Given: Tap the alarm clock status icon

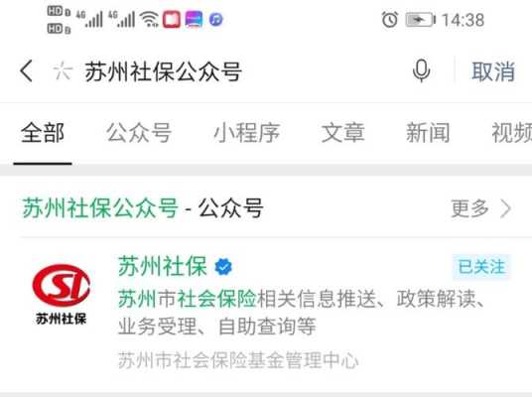Looking at the screenshot, I should [390, 19].
